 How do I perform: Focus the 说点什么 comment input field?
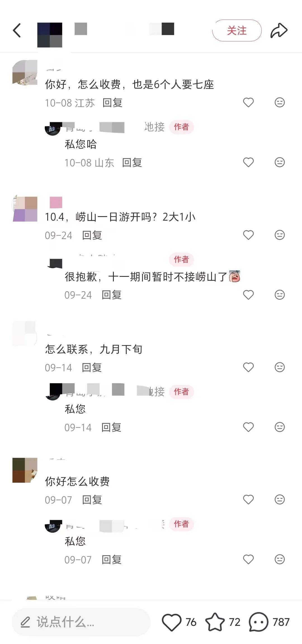pyautogui.click(x=81, y=622)
